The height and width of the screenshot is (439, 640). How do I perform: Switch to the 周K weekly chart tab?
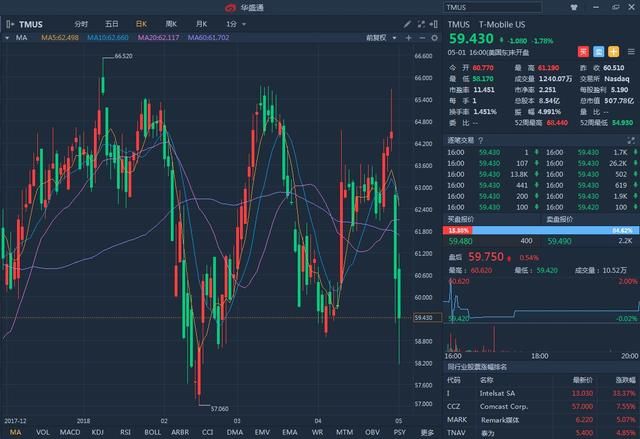(x=171, y=23)
